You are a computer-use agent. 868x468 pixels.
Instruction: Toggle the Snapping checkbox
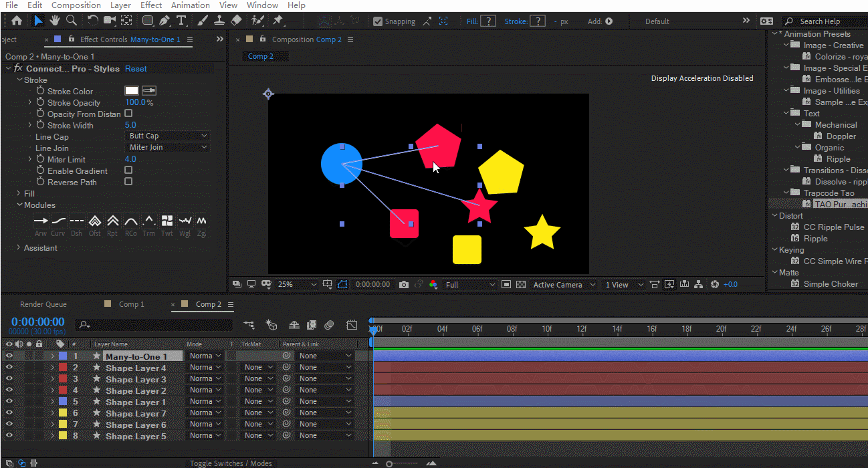click(378, 21)
